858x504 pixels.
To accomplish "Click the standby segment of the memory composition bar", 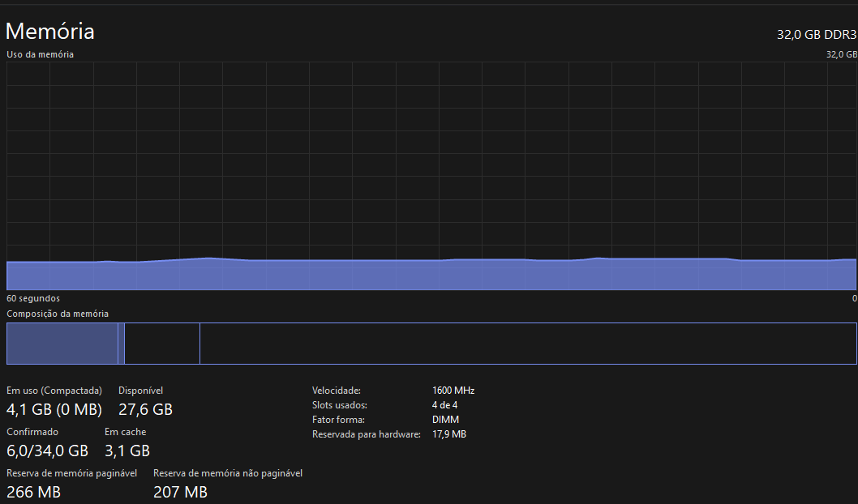I will (162, 344).
